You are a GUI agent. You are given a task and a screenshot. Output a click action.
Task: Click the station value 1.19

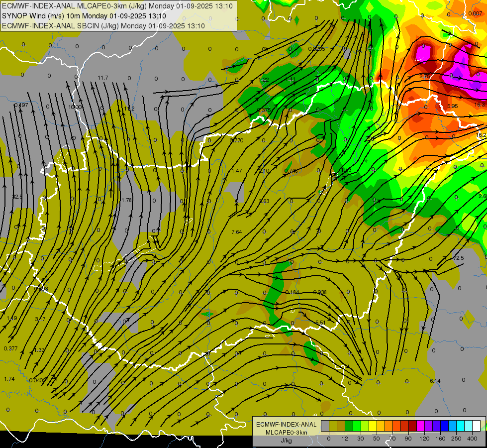point(12,318)
